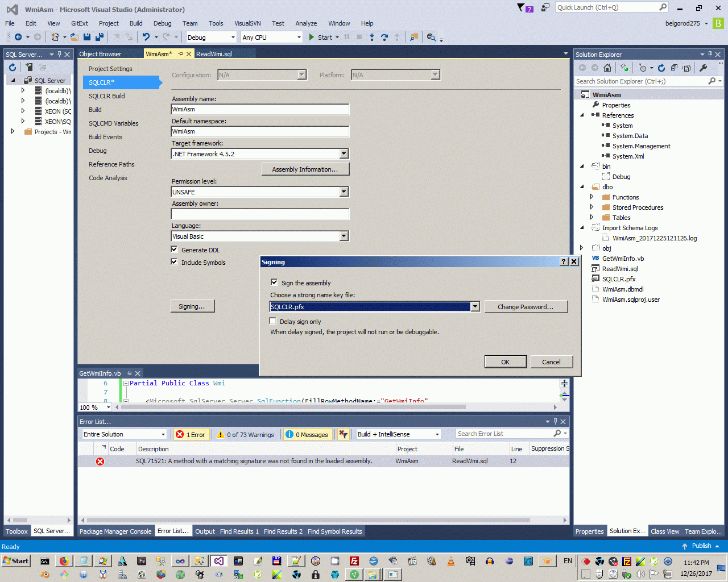Click the Add SQL Server icon

click(x=29, y=67)
